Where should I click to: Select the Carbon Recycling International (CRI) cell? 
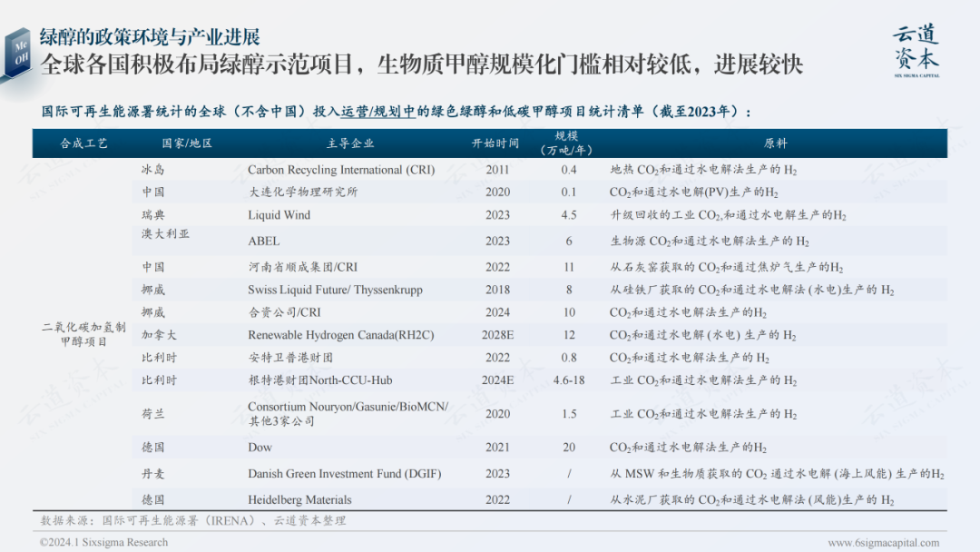tap(341, 170)
